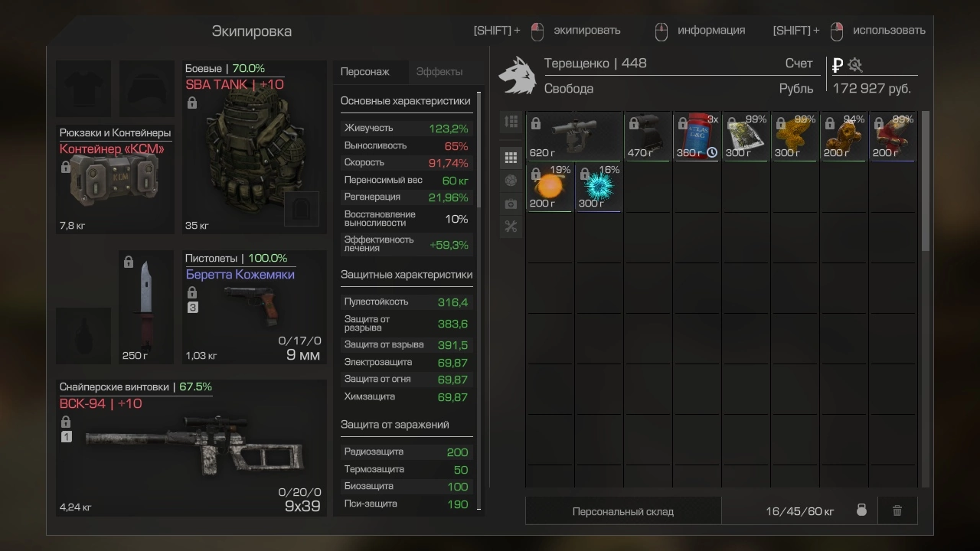Switch to the Эффекты tab

coord(439,71)
